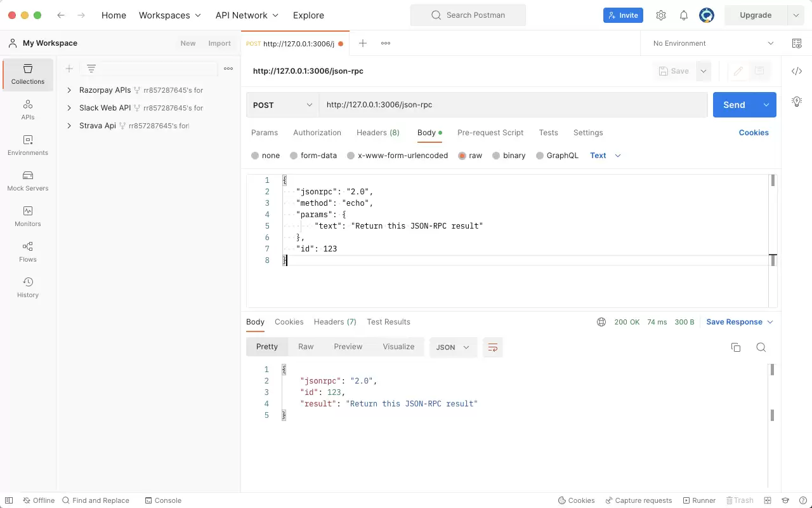The width and height of the screenshot is (812, 508).
Task: Open the code snippet panel icon
Action: 797,71
